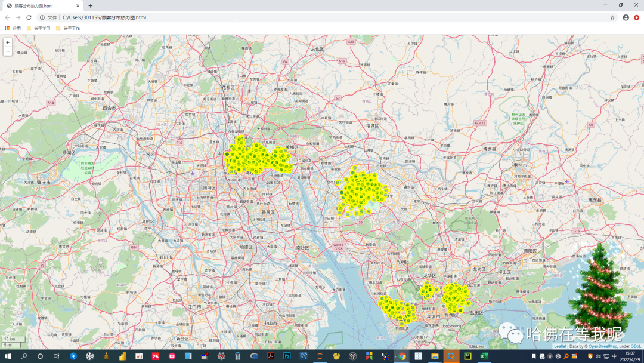Click the 博罗县 label on map
The height and width of the screenshot is (363, 644).
(490, 149)
